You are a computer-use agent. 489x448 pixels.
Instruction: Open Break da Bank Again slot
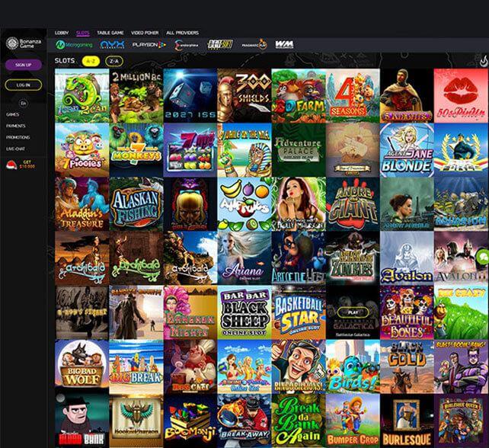[299, 421]
